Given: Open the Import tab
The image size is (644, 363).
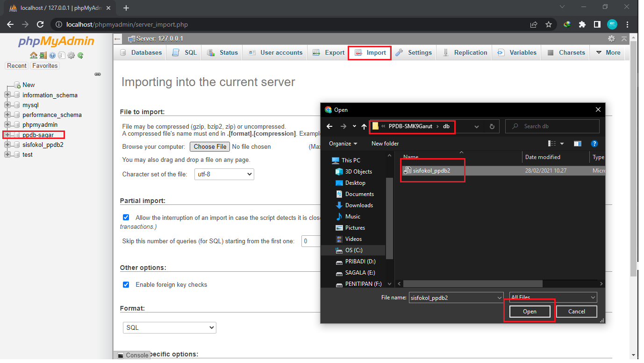Looking at the screenshot, I should tap(370, 52).
